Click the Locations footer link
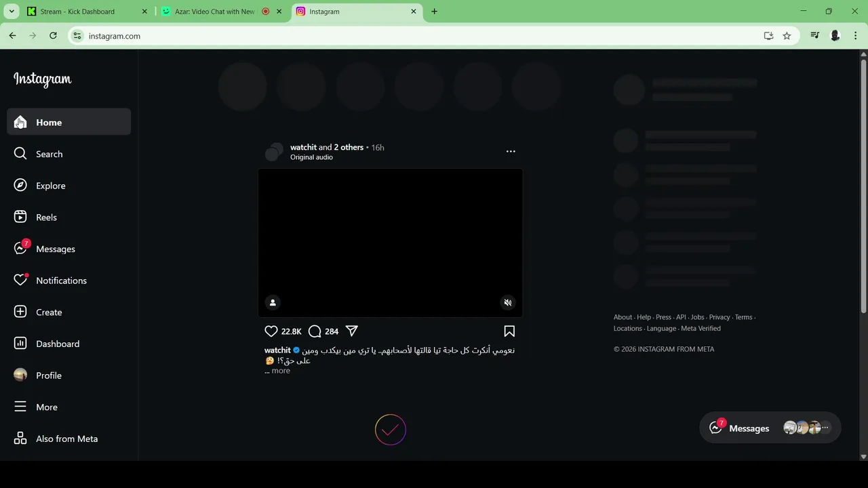The height and width of the screenshot is (488, 868). (628, 329)
